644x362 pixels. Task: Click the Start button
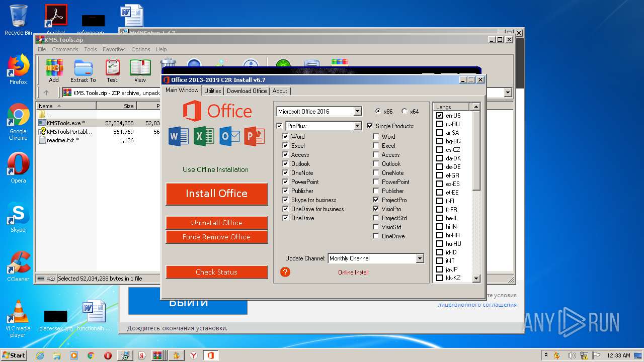click(x=14, y=355)
